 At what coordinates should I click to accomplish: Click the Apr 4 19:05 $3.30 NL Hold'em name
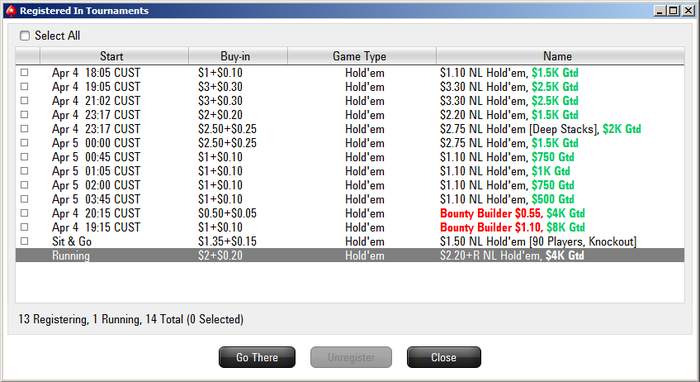pos(509,87)
